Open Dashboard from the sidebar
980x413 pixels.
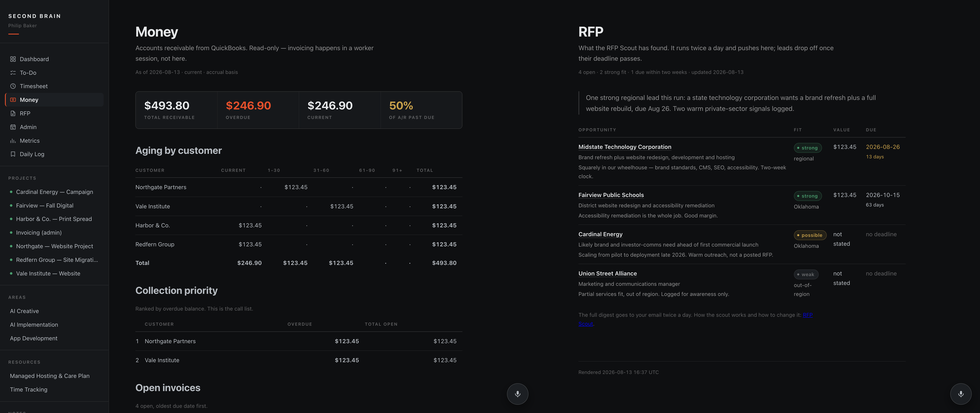pyautogui.click(x=54, y=59)
